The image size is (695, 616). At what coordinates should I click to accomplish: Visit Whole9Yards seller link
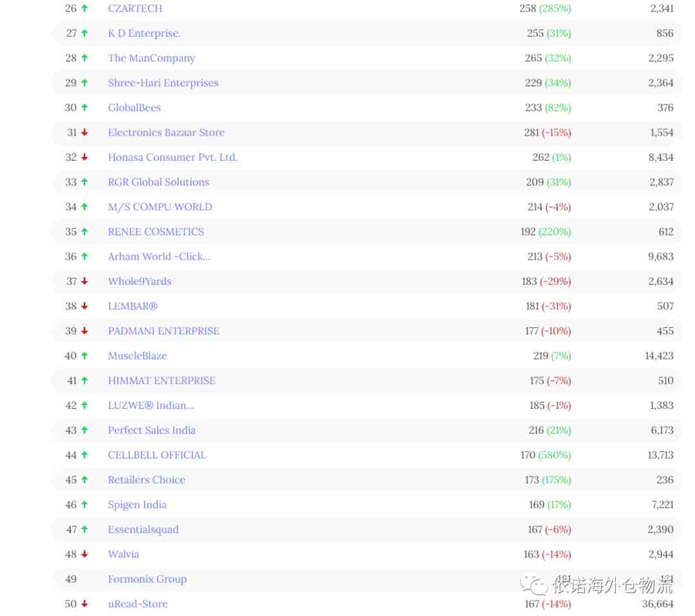click(139, 281)
